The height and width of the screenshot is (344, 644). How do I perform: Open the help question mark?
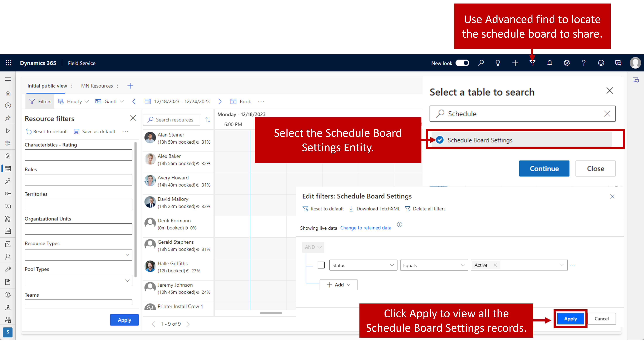click(x=584, y=63)
